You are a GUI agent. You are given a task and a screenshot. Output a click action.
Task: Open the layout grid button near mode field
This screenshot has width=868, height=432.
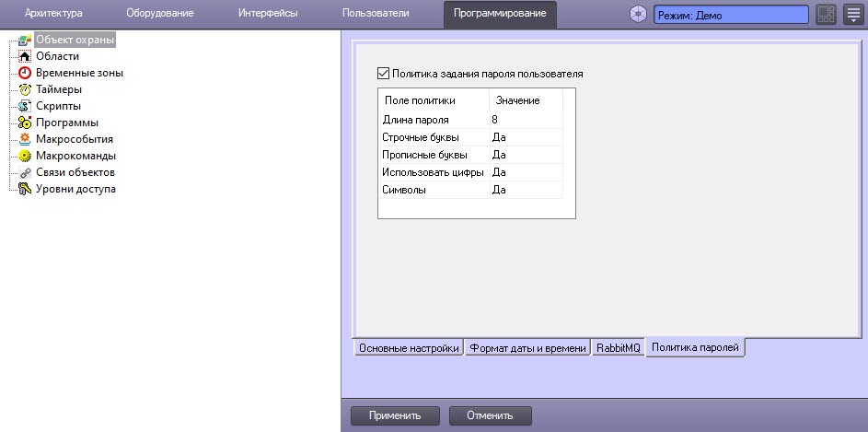pos(826,15)
